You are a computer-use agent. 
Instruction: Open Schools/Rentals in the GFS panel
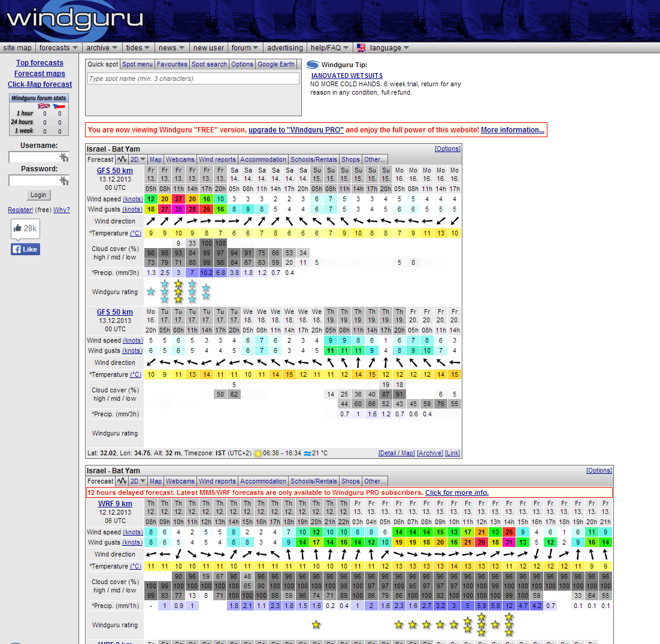click(314, 159)
